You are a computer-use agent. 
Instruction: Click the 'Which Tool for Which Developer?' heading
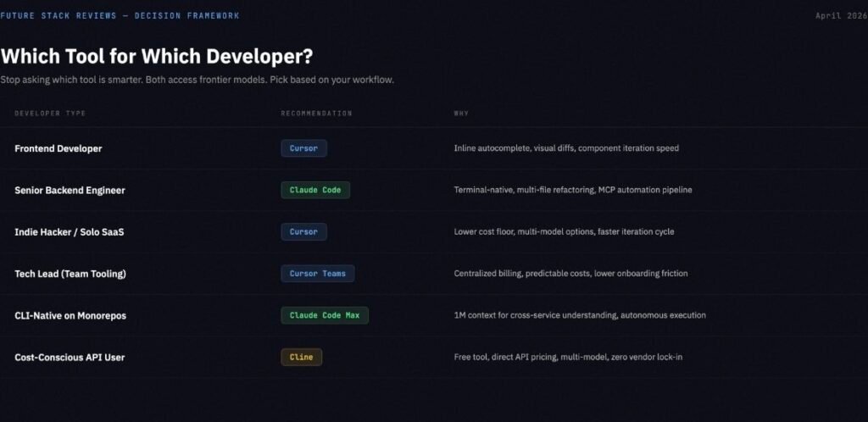(157, 57)
